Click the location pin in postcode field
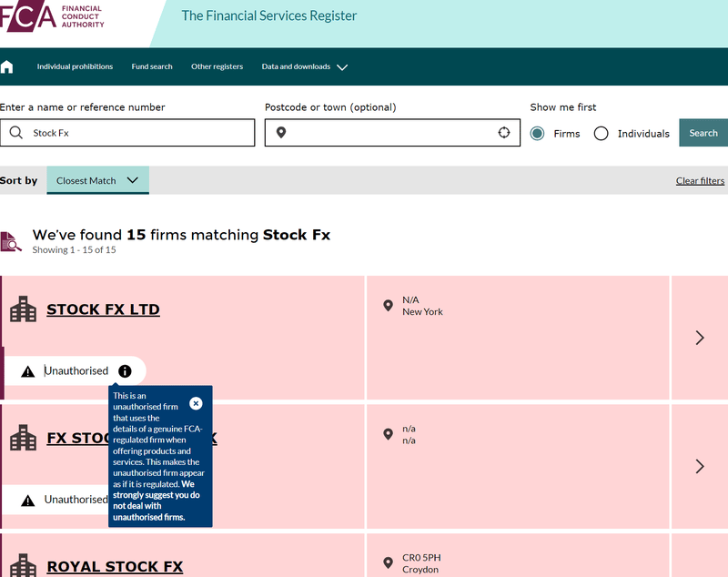The image size is (728, 577). click(281, 133)
